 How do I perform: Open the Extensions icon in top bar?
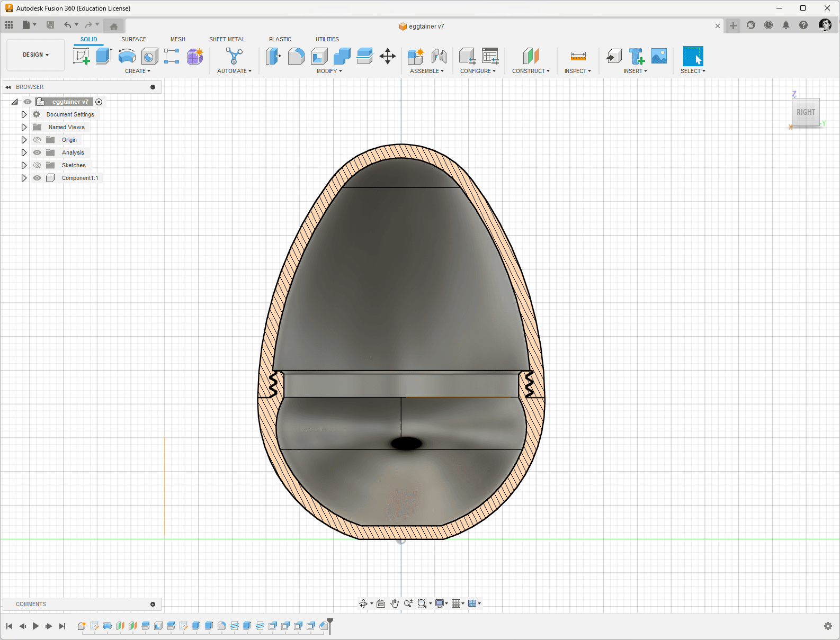(x=751, y=25)
